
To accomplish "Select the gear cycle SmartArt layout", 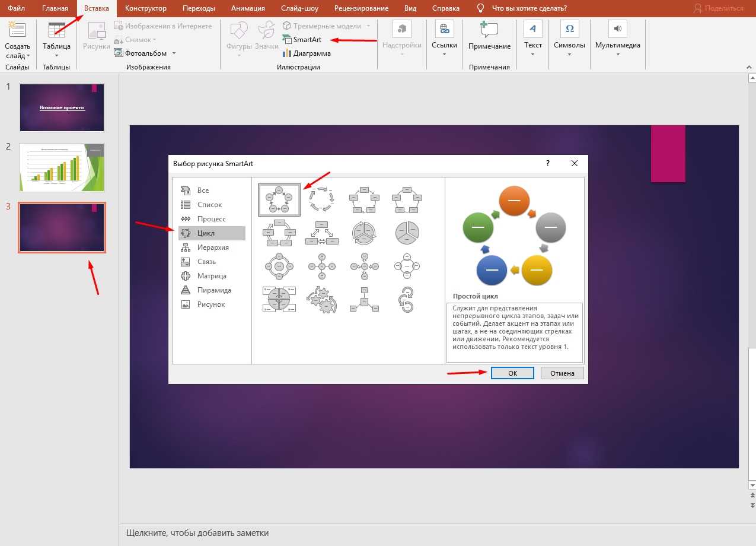I will [321, 300].
